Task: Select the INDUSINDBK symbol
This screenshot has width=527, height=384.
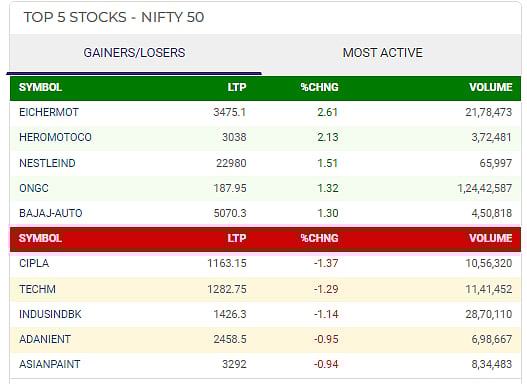Action: [x=50, y=314]
